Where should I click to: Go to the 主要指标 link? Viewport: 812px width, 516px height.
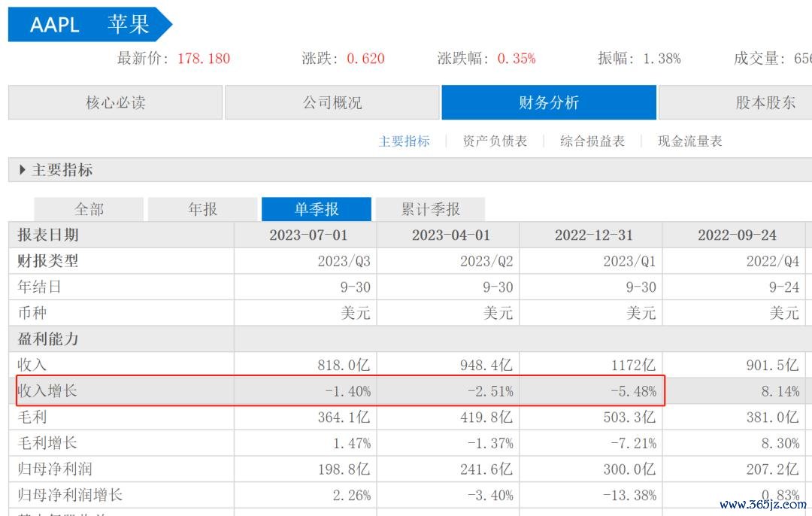404,141
